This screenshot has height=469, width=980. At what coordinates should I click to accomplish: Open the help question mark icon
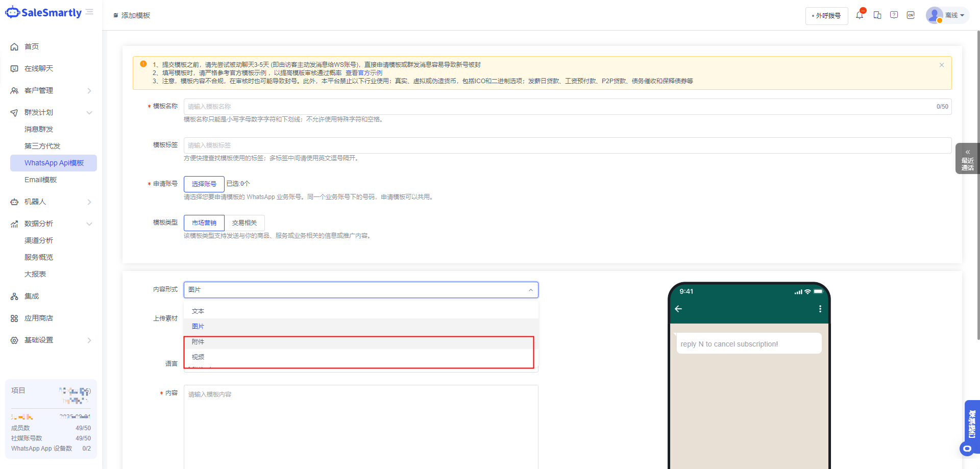894,15
